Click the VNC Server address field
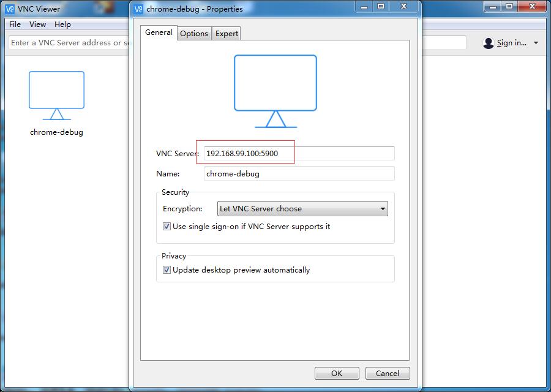551x392 pixels. [x=299, y=153]
